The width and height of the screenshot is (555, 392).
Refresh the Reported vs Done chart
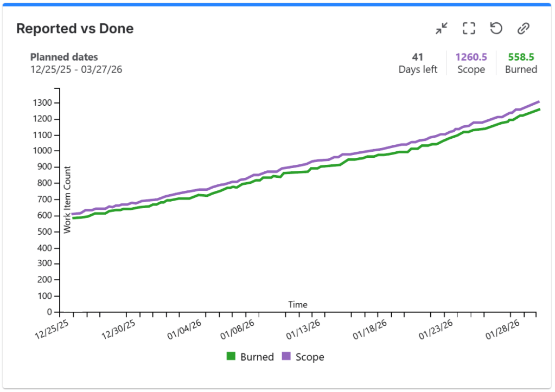coord(496,29)
